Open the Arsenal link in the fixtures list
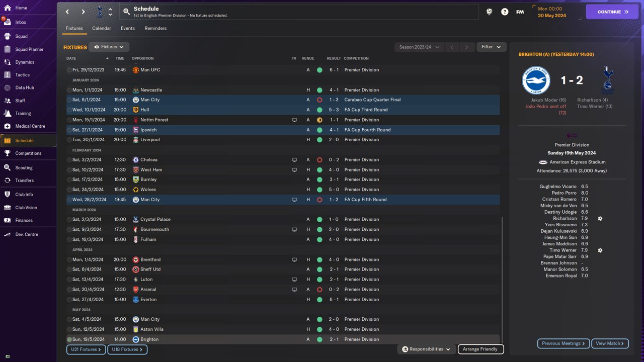 (148, 290)
